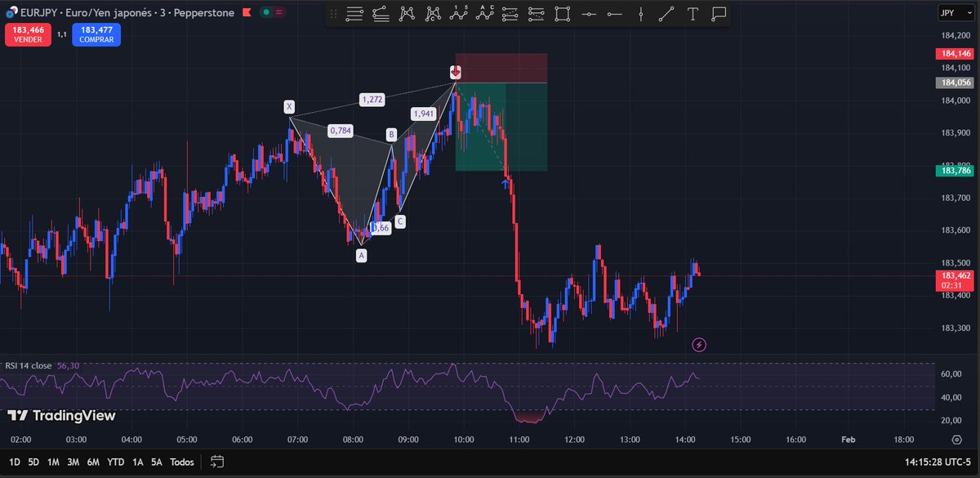Image resolution: width=980 pixels, height=478 pixels.
Task: Grab the favorites toolbar drag handle
Action: coord(333,14)
